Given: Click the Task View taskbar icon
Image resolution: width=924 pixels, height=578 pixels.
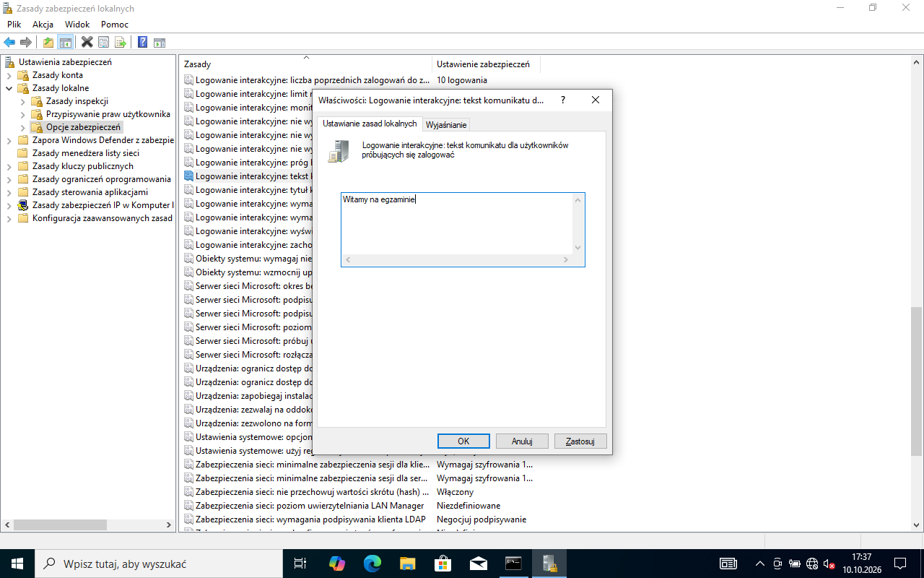Looking at the screenshot, I should 300,564.
